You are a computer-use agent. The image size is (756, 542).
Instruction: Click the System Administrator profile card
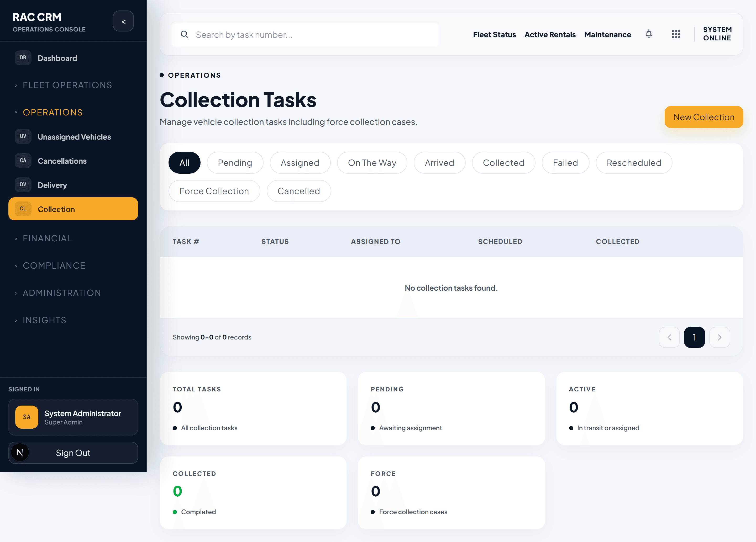[x=73, y=417]
